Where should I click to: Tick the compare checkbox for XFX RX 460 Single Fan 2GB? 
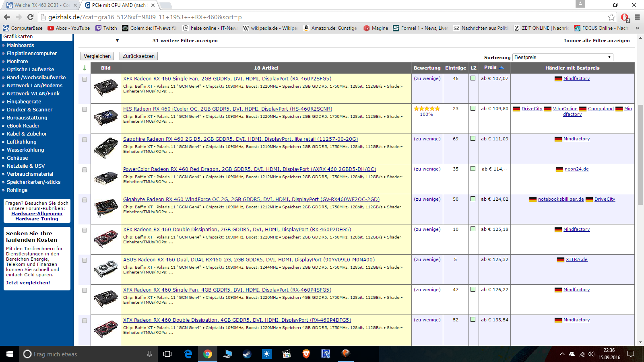pyautogui.click(x=85, y=79)
